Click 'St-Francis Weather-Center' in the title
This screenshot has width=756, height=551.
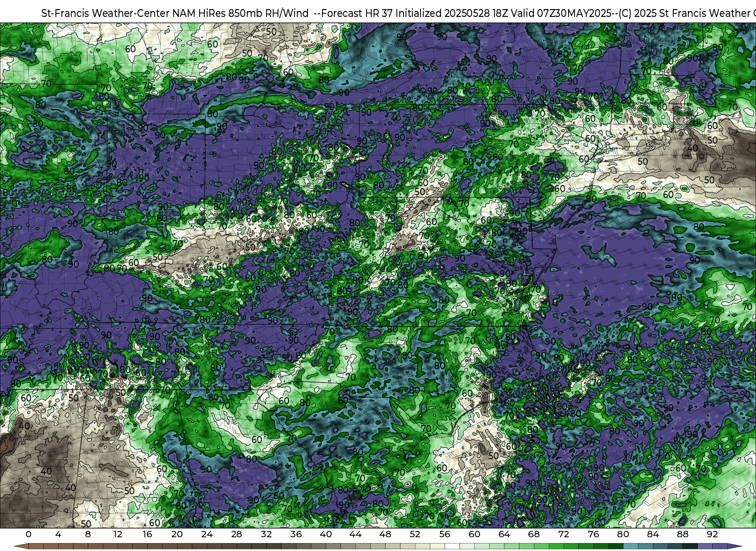pyautogui.click(x=106, y=13)
